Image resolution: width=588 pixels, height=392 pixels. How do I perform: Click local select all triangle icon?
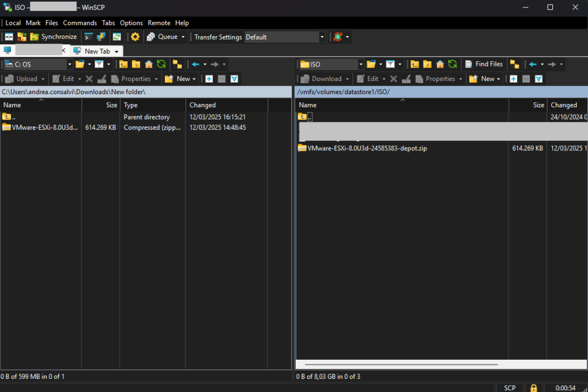(x=234, y=79)
